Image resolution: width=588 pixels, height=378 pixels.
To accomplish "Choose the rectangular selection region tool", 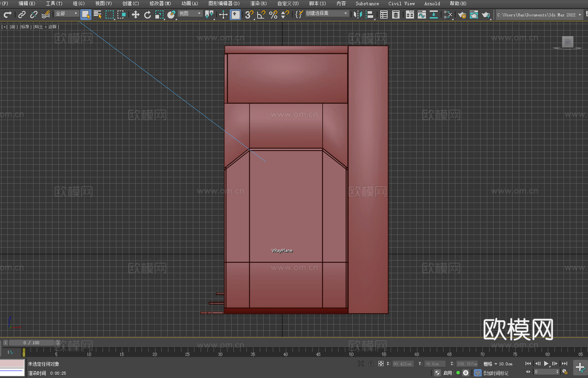I will [x=110, y=14].
